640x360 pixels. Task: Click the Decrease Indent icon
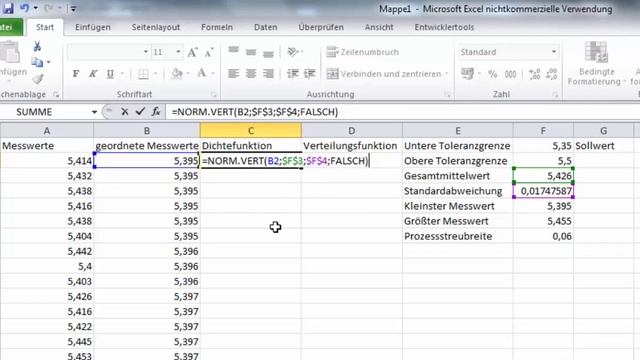[x=292, y=74]
